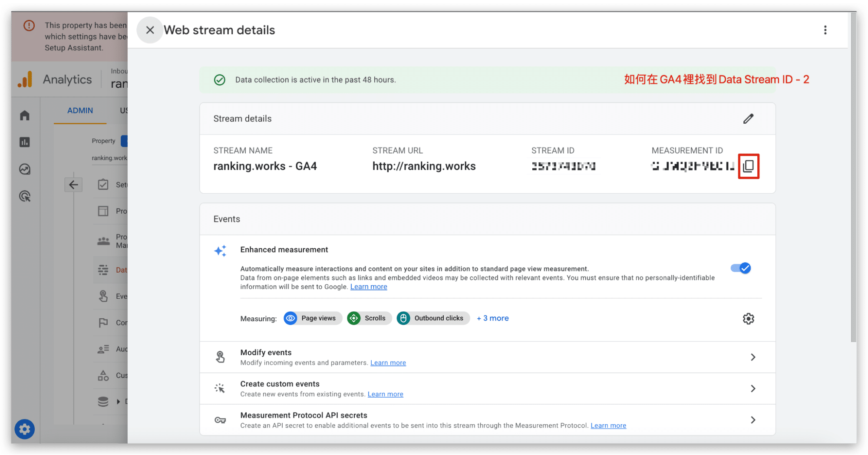
Task: Open the Explore icon in sidebar
Action: (x=25, y=169)
